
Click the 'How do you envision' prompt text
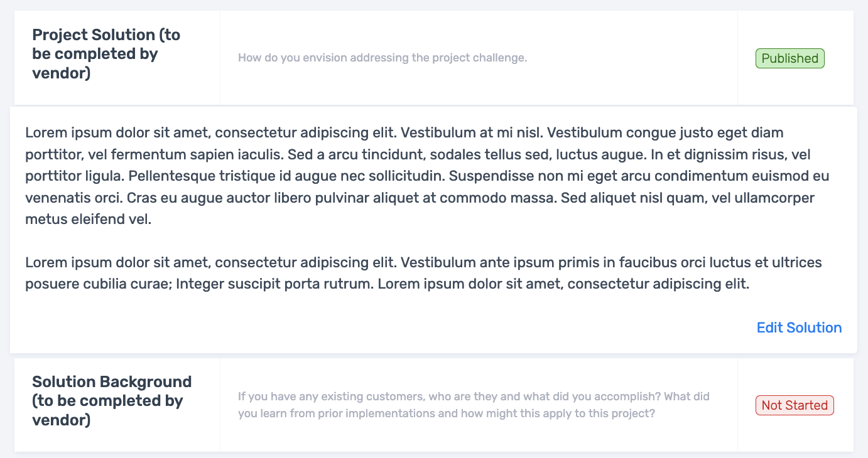click(382, 58)
